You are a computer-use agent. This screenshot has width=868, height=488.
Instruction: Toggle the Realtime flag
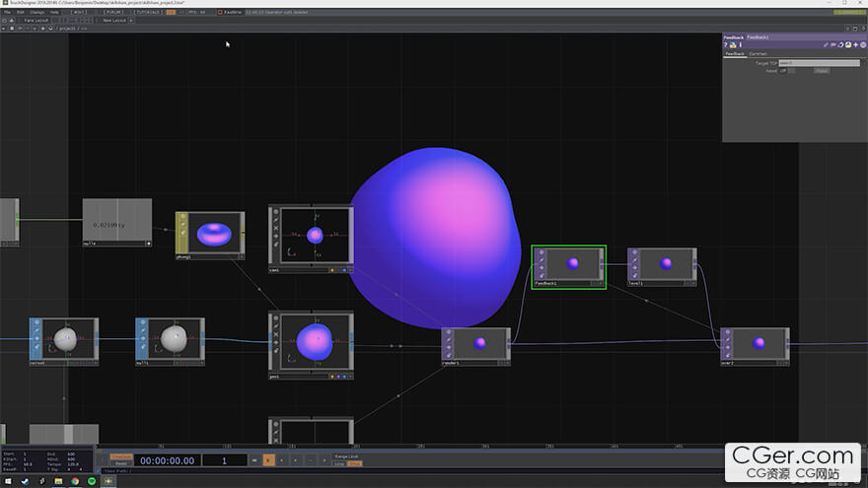[x=230, y=12]
